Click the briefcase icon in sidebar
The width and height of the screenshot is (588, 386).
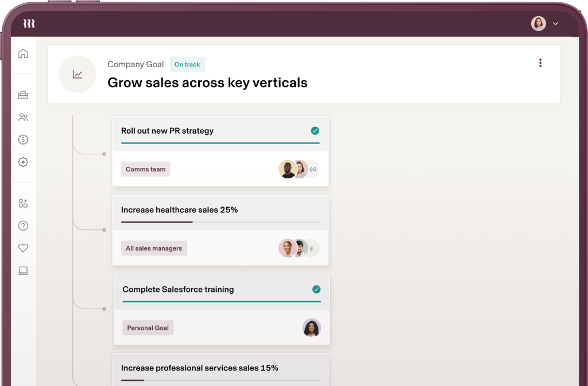pyautogui.click(x=23, y=95)
